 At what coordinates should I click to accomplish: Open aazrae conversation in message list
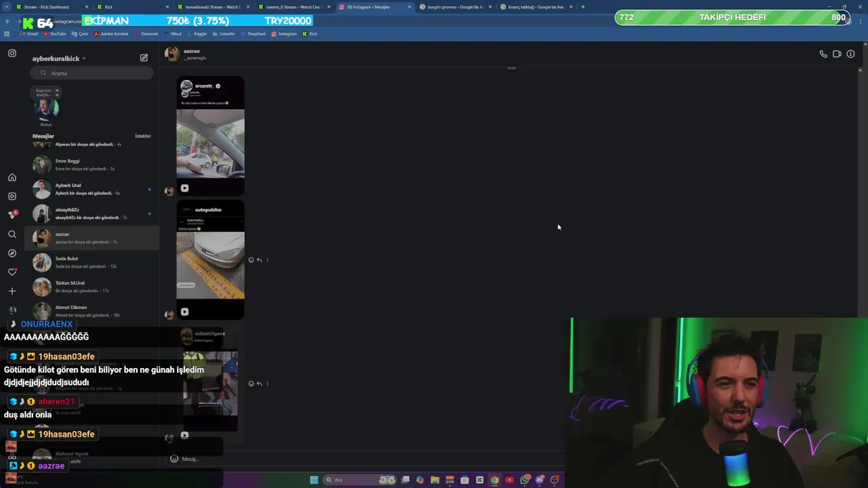click(x=92, y=238)
